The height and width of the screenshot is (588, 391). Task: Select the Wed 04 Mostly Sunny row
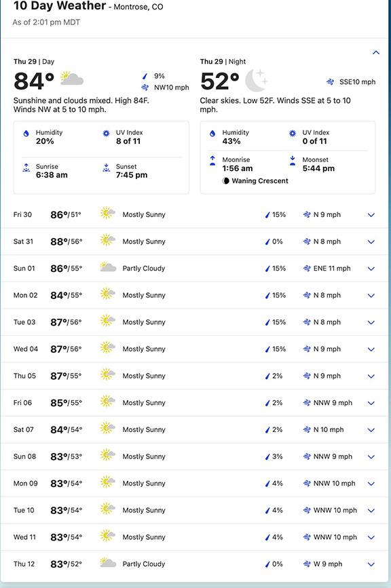[194, 349]
